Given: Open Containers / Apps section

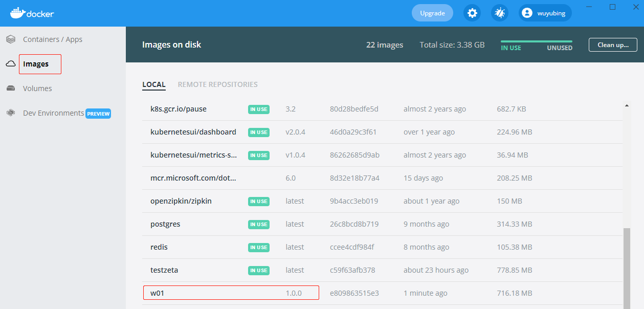Looking at the screenshot, I should [53, 39].
